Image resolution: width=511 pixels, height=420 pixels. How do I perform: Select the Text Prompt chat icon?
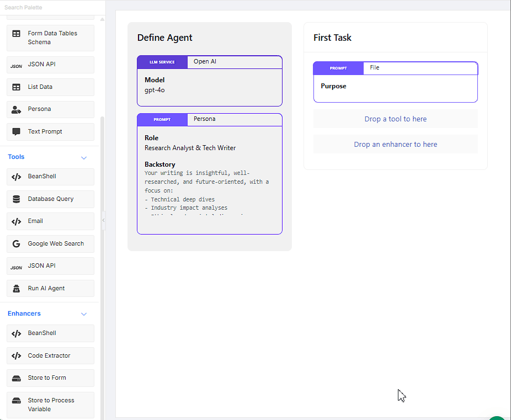(17, 132)
